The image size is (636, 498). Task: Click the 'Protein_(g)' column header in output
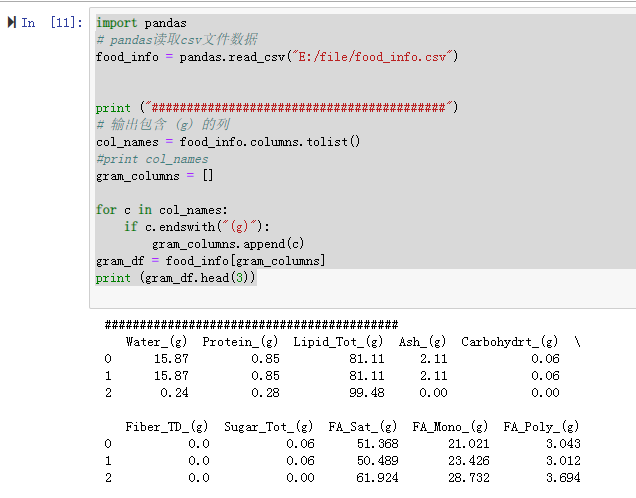(x=240, y=342)
